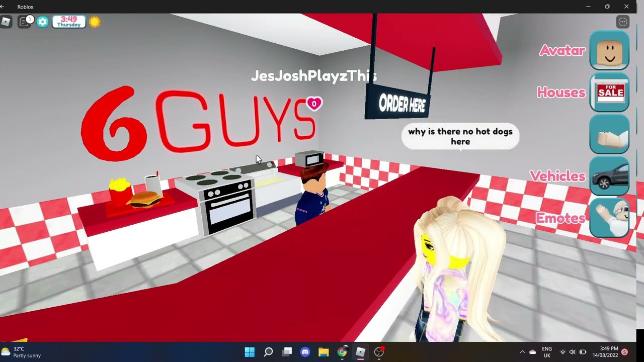
Task: Click the volume speaker tray icon
Action: (573, 352)
